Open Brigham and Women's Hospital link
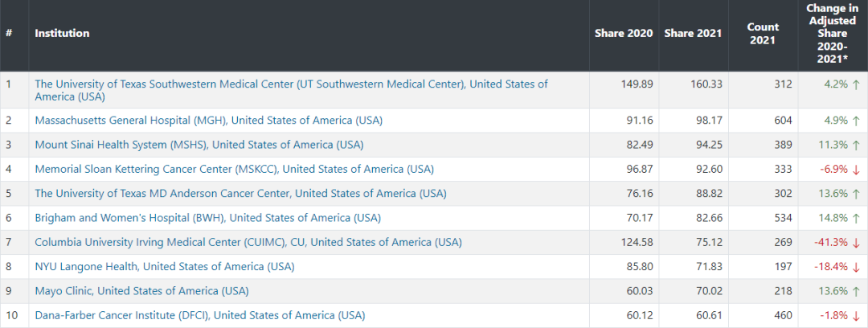868x328 pixels. click(x=207, y=218)
